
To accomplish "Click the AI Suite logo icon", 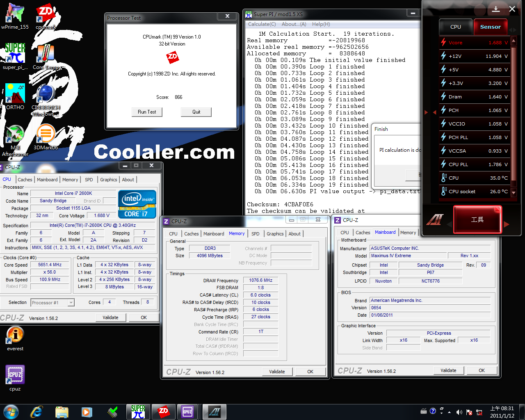I will pyautogui.click(x=435, y=220).
